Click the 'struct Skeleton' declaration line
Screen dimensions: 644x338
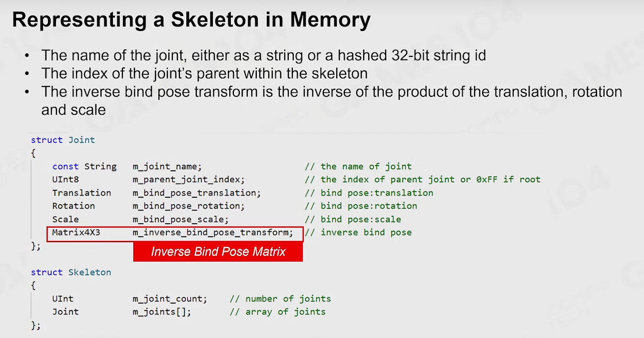(71, 272)
